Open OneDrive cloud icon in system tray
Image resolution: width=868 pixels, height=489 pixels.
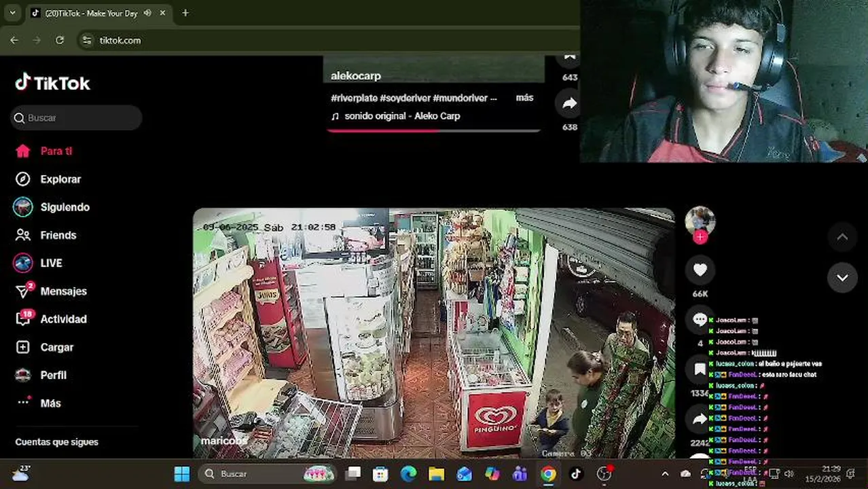pos(685,474)
